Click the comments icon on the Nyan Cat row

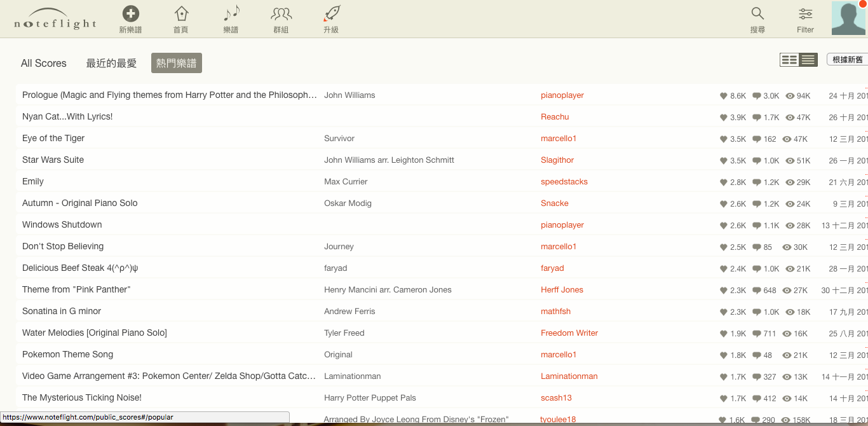(757, 118)
